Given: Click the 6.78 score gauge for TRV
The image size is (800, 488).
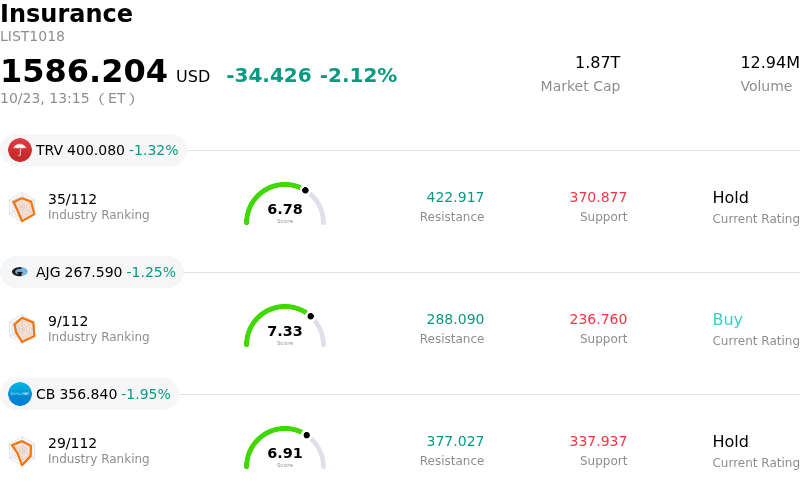Looking at the screenshot, I should [x=285, y=204].
